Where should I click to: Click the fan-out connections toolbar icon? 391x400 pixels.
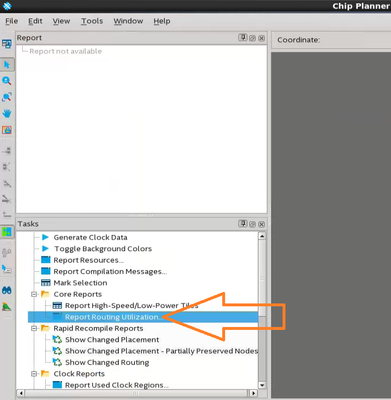tap(7, 167)
